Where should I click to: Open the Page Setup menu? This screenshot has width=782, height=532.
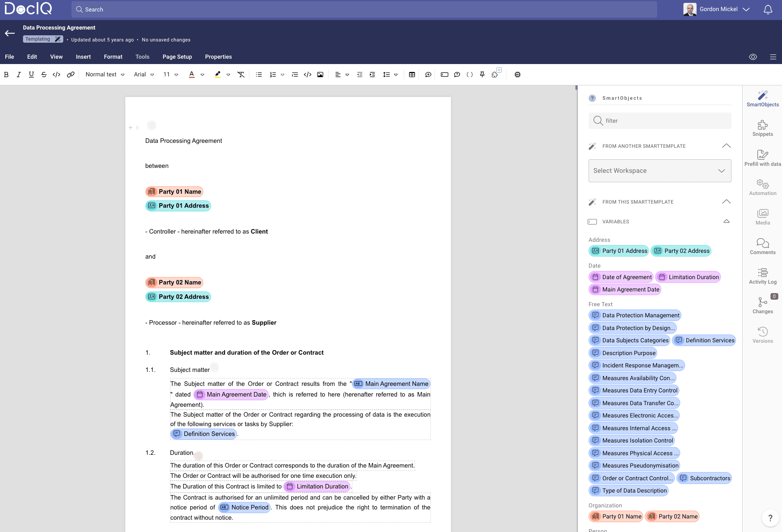(x=177, y=57)
